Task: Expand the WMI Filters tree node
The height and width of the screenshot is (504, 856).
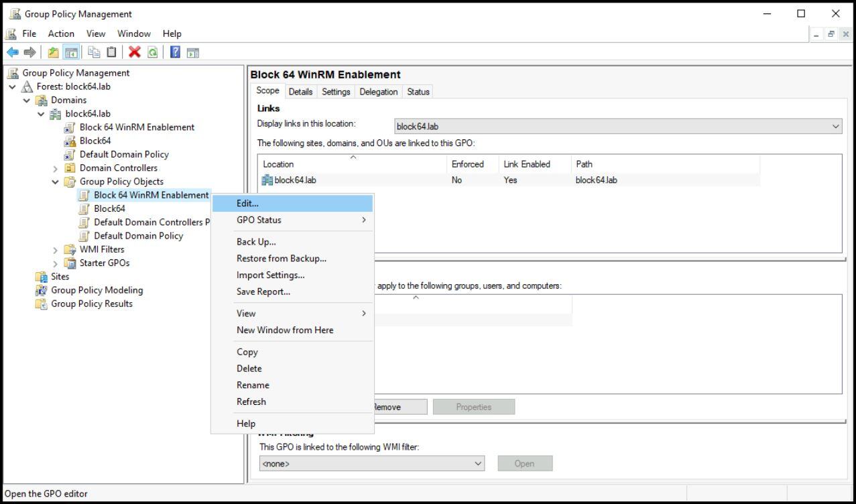Action: click(x=55, y=249)
